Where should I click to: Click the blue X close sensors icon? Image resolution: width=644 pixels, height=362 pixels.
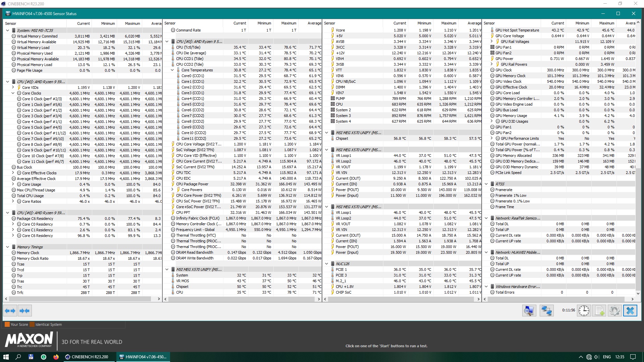(x=630, y=311)
